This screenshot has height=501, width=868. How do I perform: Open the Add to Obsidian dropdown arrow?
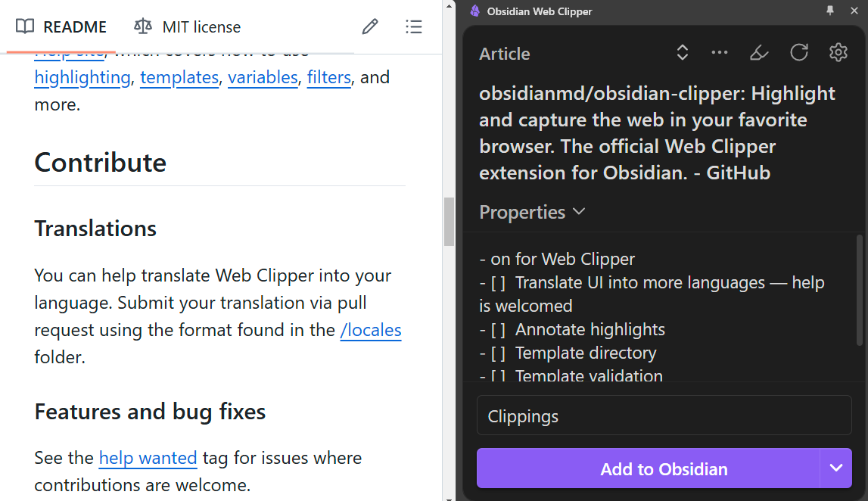[x=836, y=468]
